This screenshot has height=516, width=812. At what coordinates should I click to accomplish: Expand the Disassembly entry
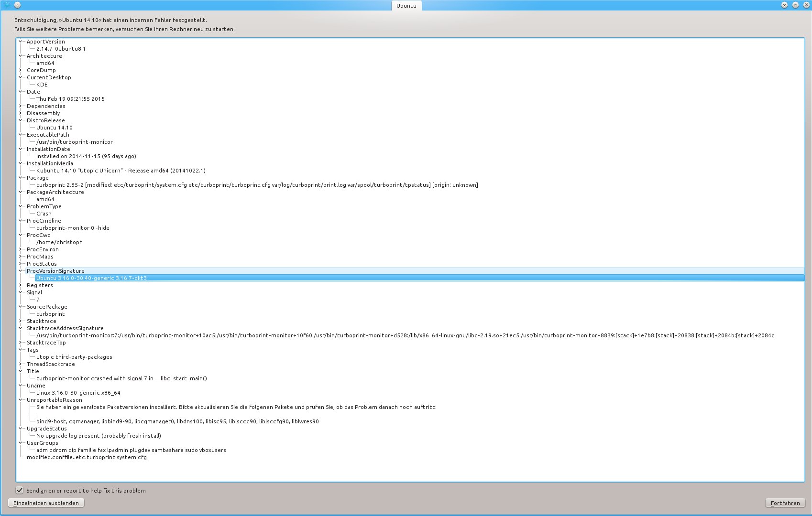click(21, 113)
